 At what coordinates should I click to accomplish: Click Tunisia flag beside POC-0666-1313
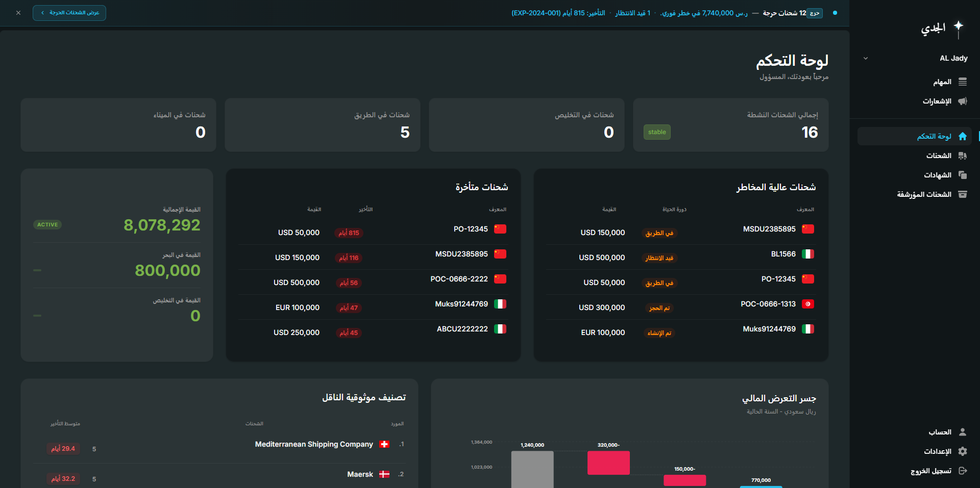point(808,304)
